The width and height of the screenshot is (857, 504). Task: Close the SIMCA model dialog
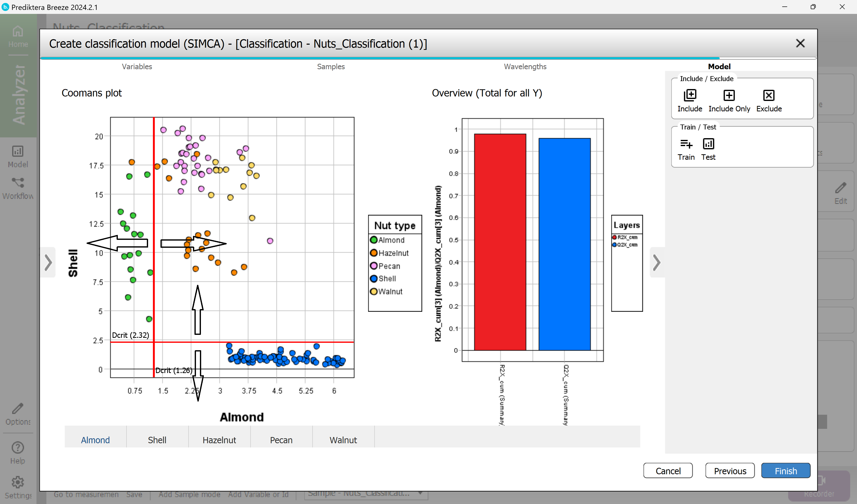click(x=800, y=44)
